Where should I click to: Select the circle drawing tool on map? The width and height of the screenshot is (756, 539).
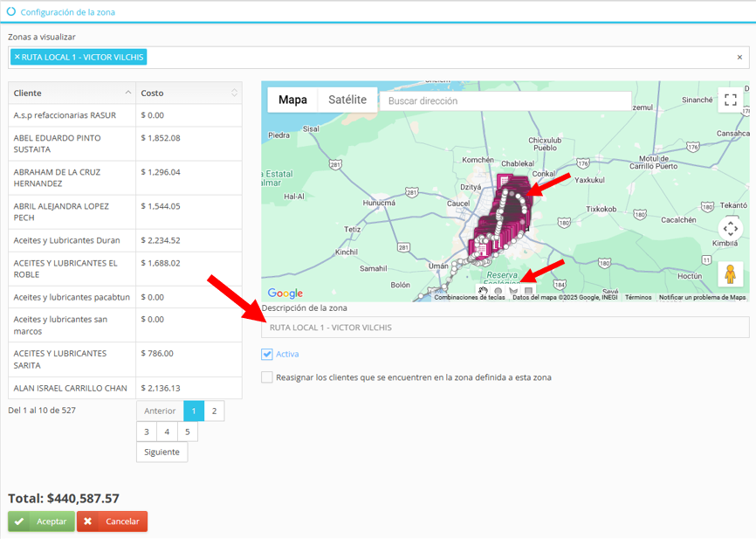point(498,292)
